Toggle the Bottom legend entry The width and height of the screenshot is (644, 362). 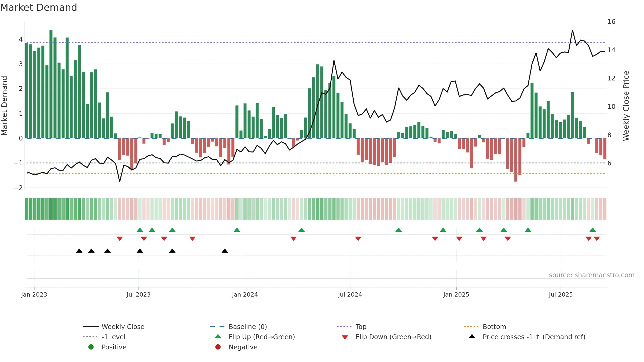485,327
